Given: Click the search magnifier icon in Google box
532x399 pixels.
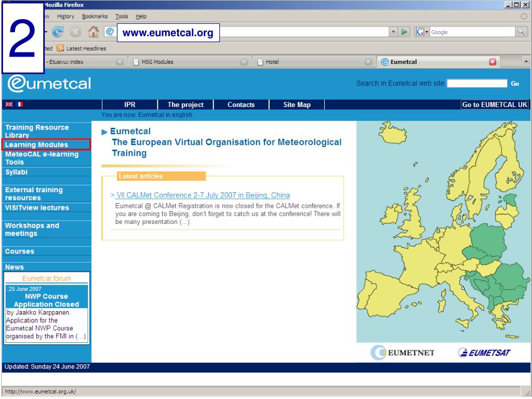Looking at the screenshot, I should (x=521, y=32).
